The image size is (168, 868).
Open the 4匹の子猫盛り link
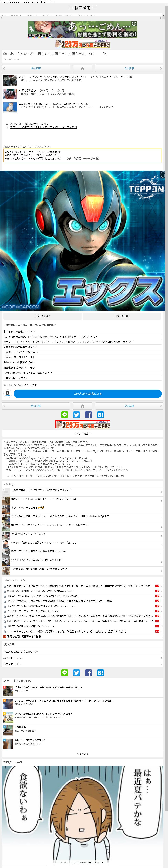point(27,91)
